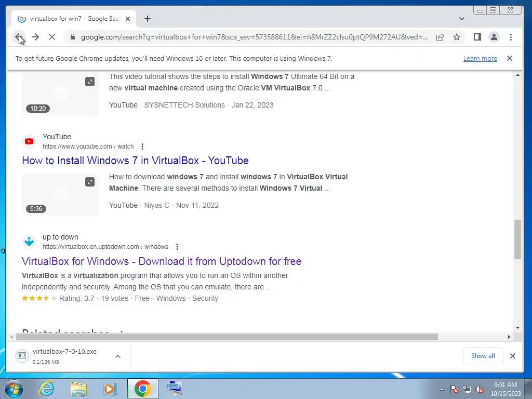Open Windows Media Player from taskbar
Screen dimensions: 532x399
point(110,389)
